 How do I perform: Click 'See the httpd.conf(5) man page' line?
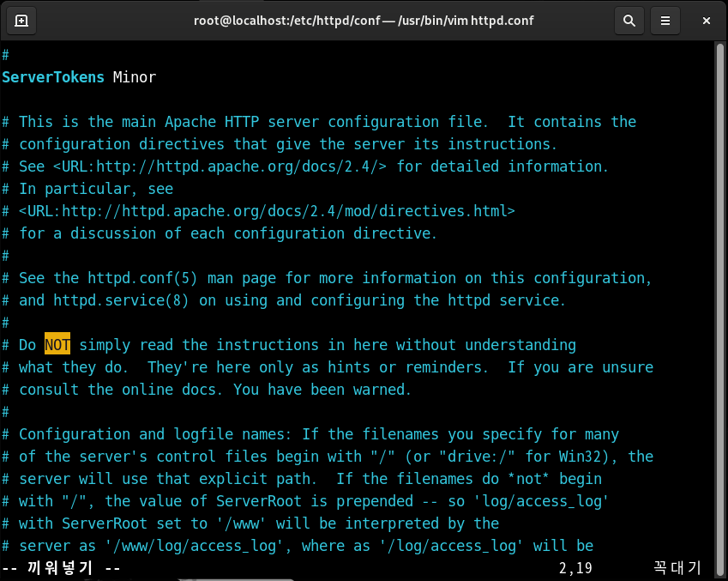coord(327,278)
